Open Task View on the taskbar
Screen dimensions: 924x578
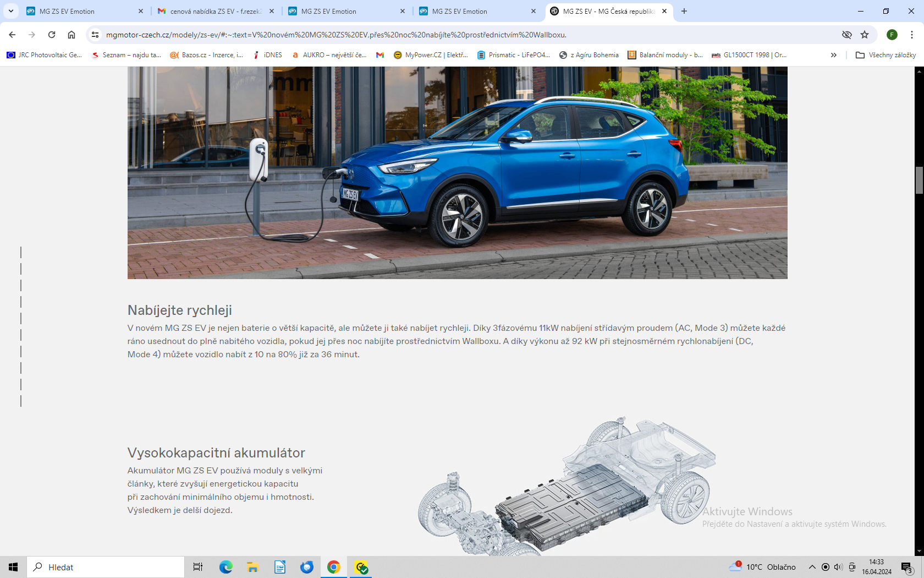coord(198,567)
